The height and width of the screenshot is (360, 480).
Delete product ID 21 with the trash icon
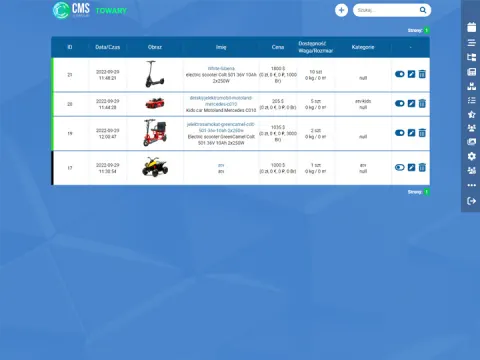pyautogui.click(x=422, y=74)
